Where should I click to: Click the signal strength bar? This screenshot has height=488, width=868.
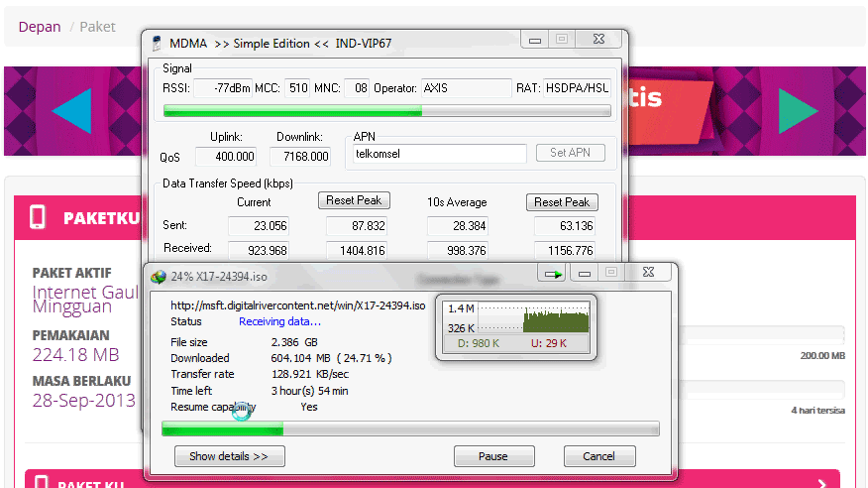(387, 111)
